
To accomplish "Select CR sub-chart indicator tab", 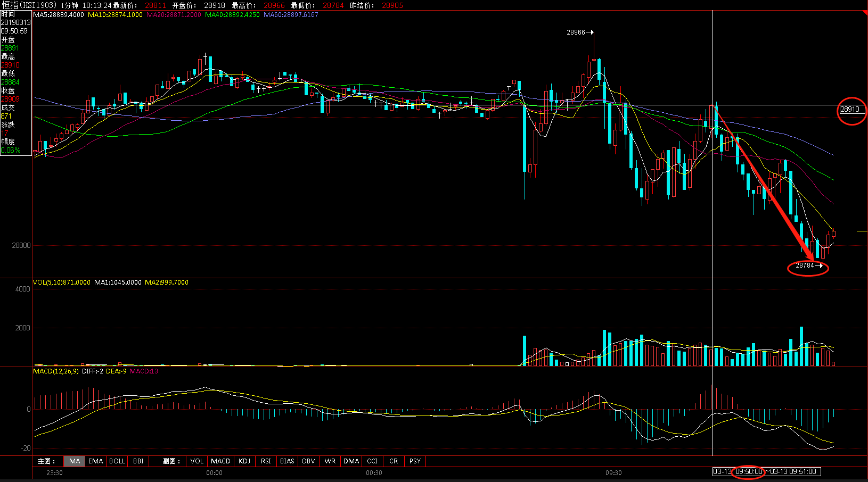I will pos(394,461).
